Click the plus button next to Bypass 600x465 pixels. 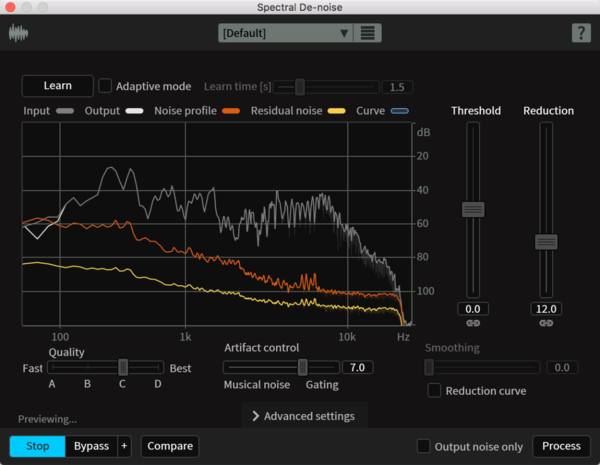(x=124, y=446)
